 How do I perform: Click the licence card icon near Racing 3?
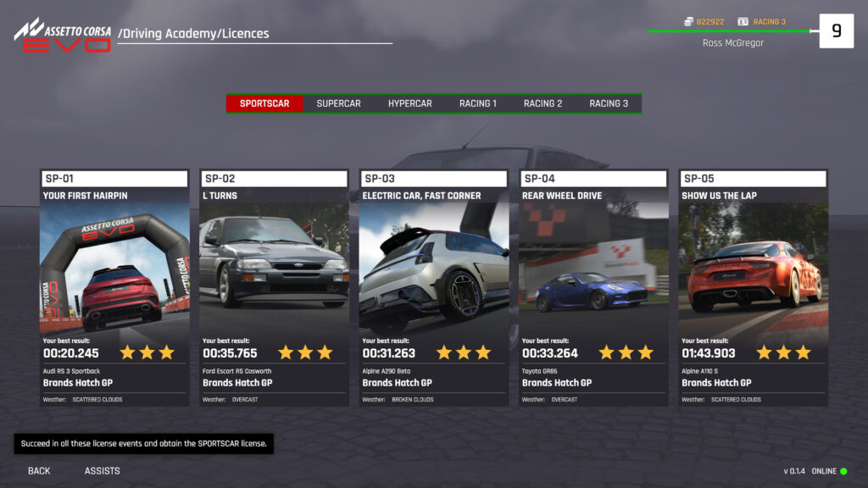[x=743, y=21]
